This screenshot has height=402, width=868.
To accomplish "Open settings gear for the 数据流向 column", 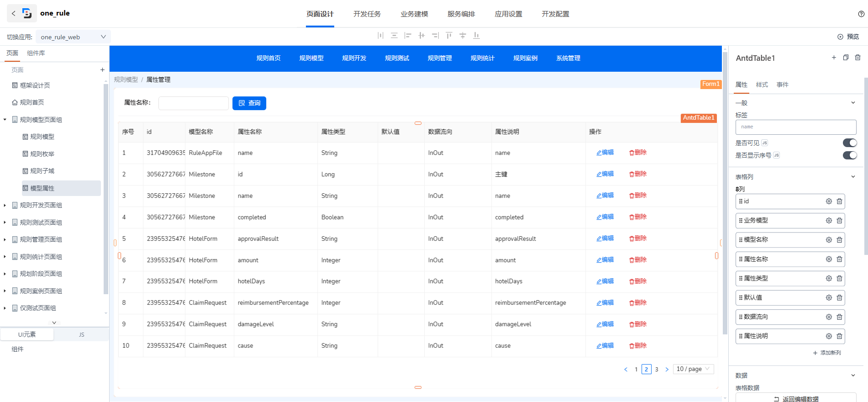I will click(x=829, y=317).
